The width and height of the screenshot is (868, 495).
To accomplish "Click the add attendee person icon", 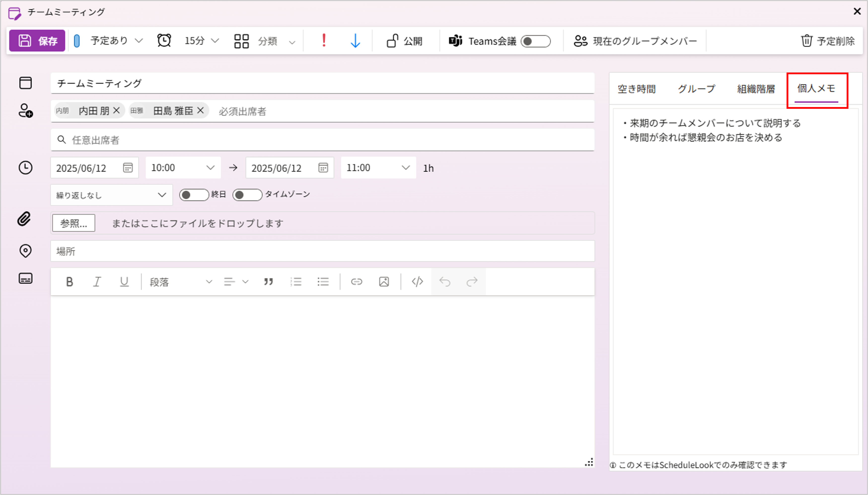I will click(26, 111).
